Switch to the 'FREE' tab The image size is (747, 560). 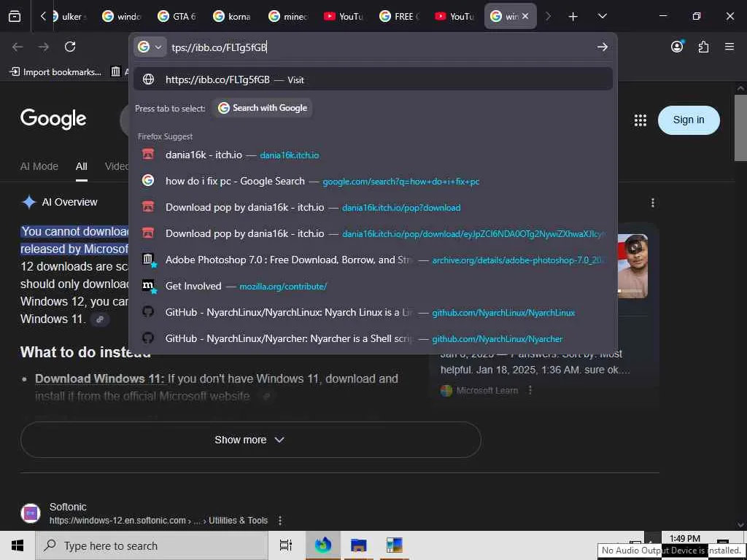pos(399,16)
